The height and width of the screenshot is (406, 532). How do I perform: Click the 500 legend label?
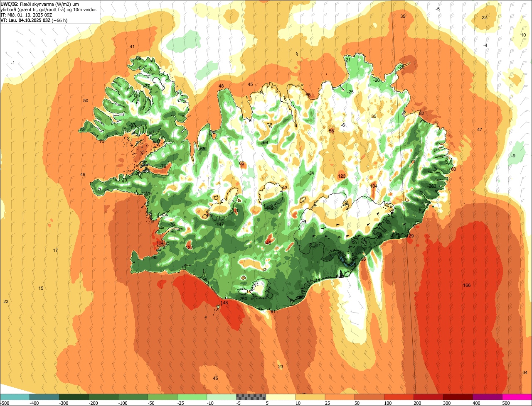point(506,403)
